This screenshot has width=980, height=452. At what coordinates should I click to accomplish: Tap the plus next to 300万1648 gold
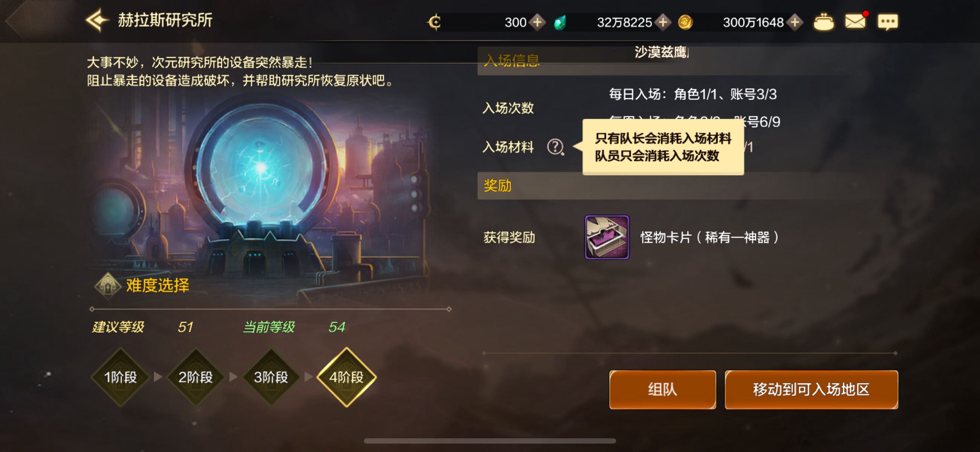click(795, 23)
